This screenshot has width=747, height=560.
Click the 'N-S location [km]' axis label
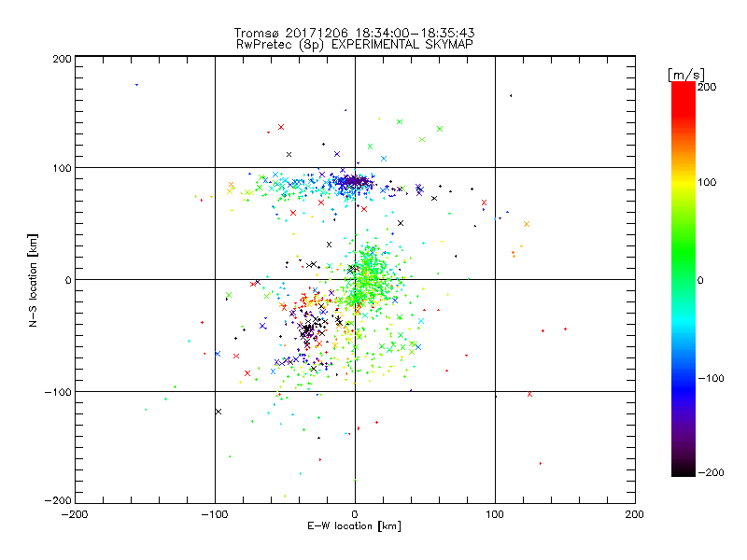pyautogui.click(x=33, y=281)
